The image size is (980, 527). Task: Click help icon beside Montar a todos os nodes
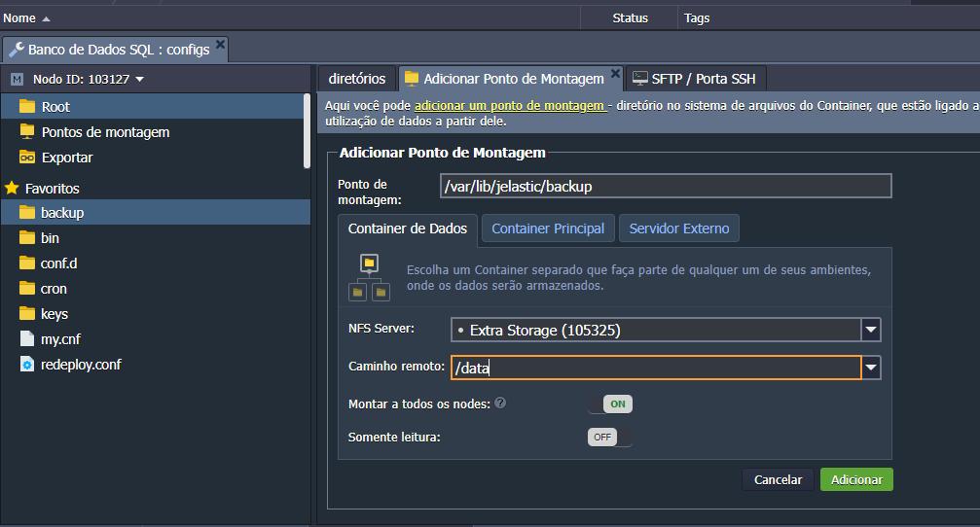tap(500, 403)
